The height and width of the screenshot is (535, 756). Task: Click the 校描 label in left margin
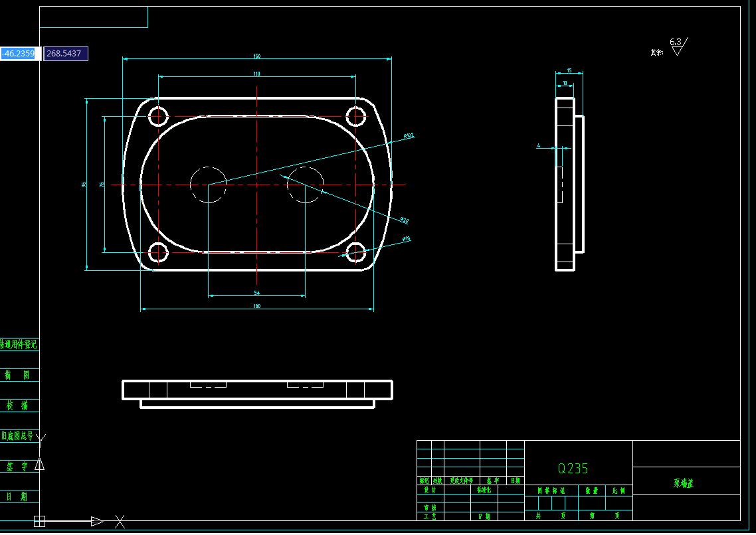coord(17,406)
